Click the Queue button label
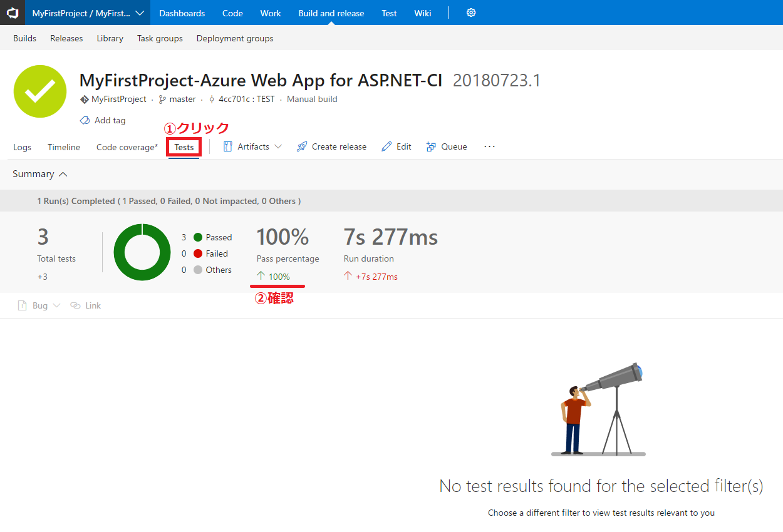This screenshot has width=783, height=532. (x=454, y=146)
